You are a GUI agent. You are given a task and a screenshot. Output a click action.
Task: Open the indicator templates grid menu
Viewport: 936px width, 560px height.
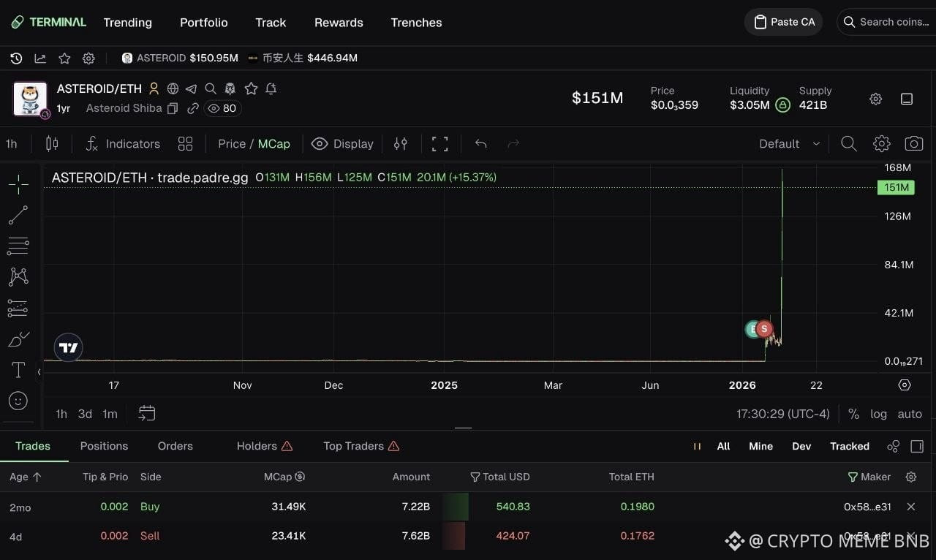point(186,144)
